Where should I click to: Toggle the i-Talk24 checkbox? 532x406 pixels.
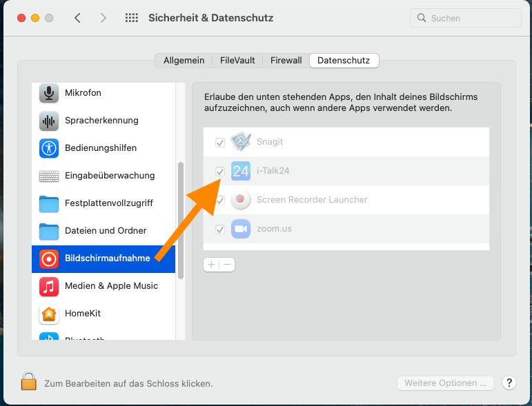tap(220, 172)
